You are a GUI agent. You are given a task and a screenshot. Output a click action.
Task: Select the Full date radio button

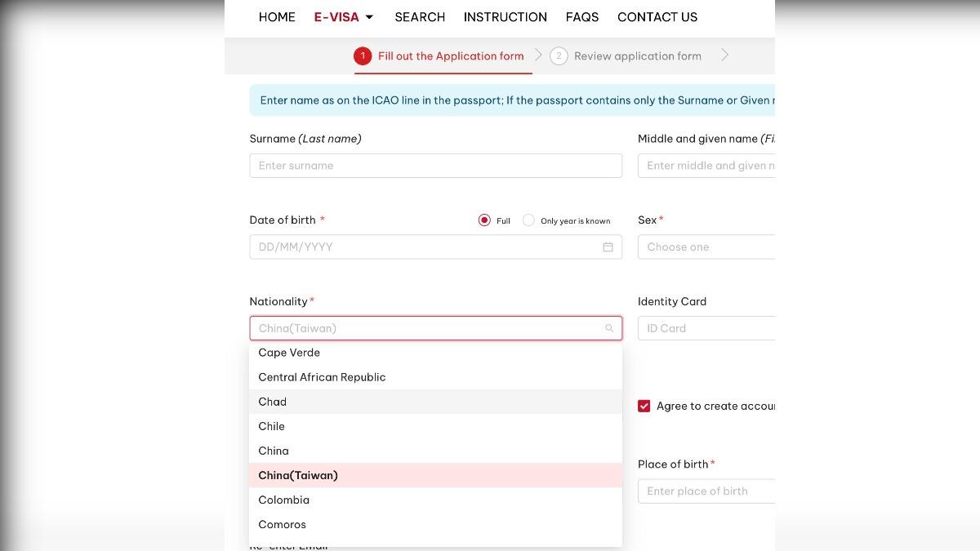(484, 220)
